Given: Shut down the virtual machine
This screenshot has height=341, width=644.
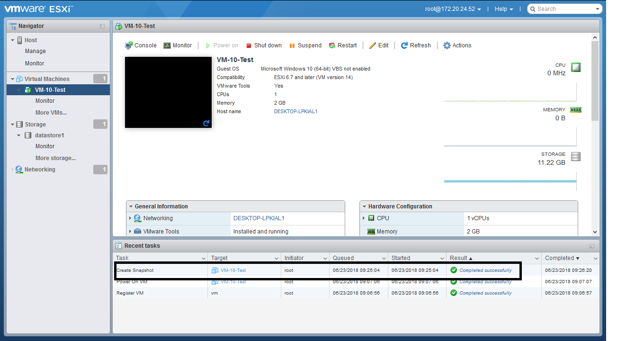Looking at the screenshot, I should pos(264,45).
